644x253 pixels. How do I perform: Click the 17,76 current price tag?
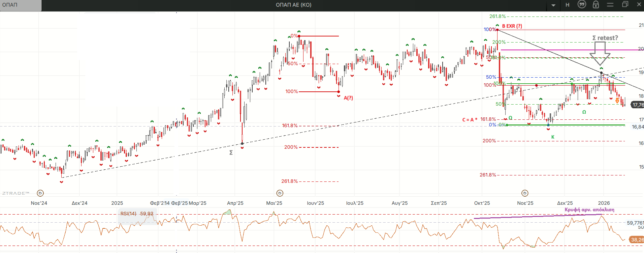pos(638,105)
